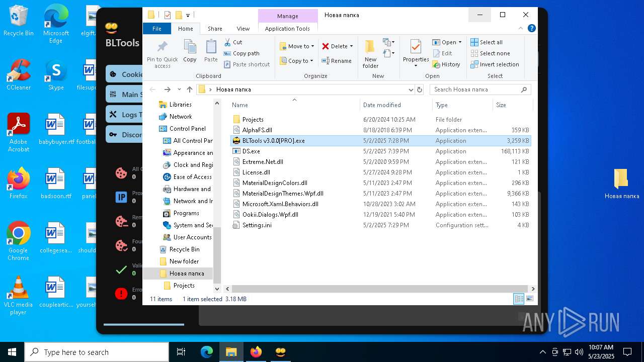Click the Search Новая папка field
Image resolution: width=644 pixels, height=362 pixels.
(480, 89)
